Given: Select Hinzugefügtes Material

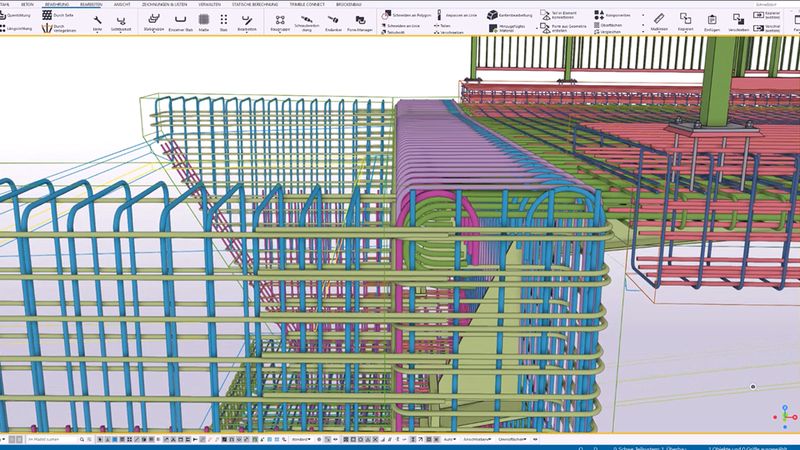Looking at the screenshot, I should (508, 29).
